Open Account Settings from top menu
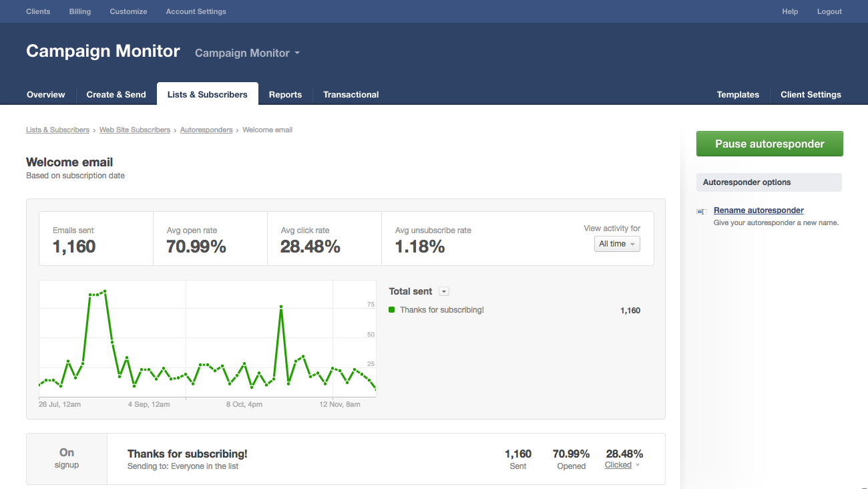Viewport: 868px width, 489px height. coord(196,11)
